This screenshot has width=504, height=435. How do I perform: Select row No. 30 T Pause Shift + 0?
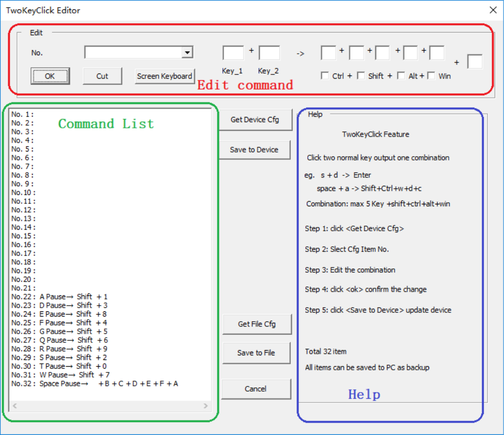pyautogui.click(x=110, y=366)
